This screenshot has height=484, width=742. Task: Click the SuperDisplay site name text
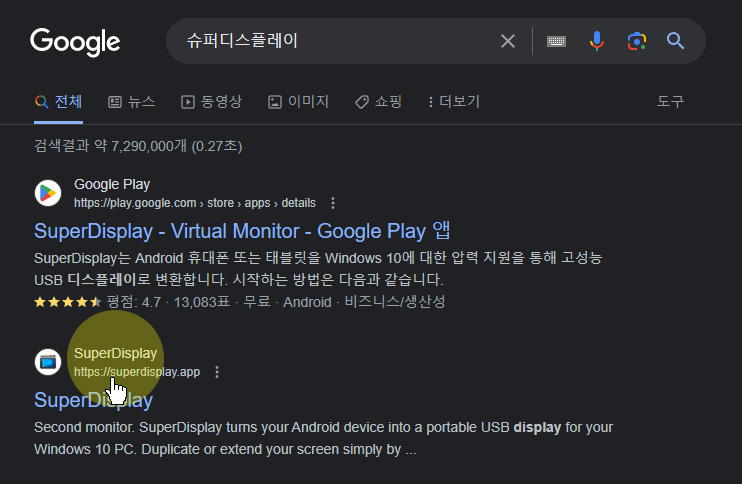[115, 353]
